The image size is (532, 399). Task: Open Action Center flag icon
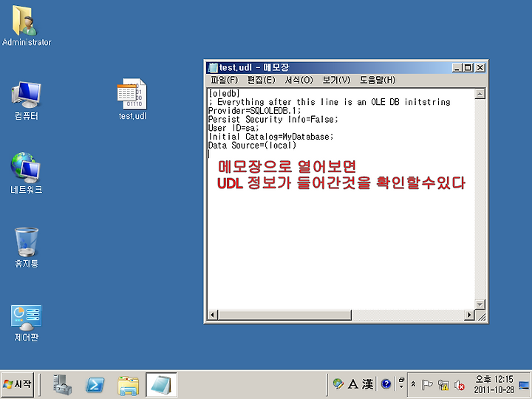(x=427, y=385)
